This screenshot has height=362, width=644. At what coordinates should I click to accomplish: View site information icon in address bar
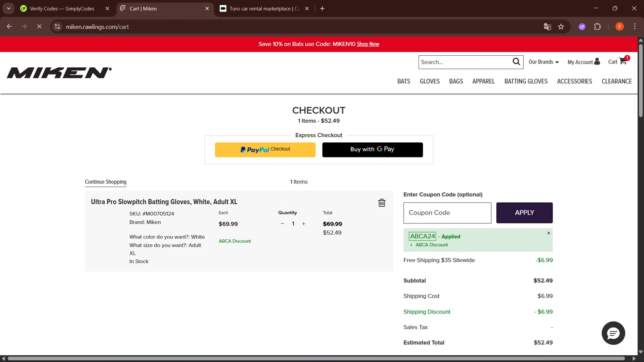pyautogui.click(x=57, y=27)
